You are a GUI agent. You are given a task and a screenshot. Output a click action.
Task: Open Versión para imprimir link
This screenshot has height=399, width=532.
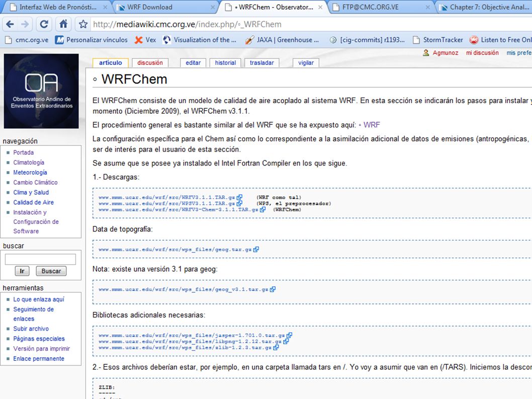tap(41, 349)
